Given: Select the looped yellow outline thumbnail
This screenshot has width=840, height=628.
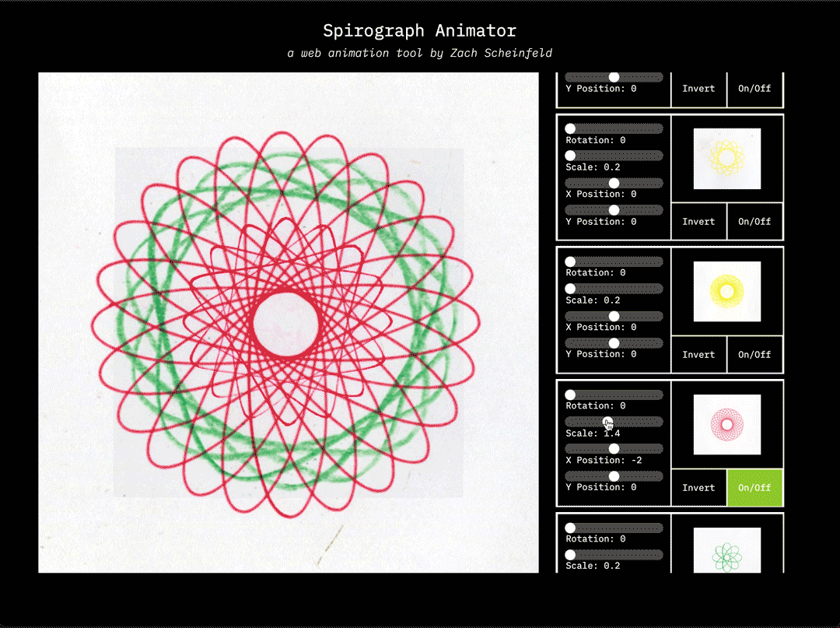Looking at the screenshot, I should pos(727,159).
